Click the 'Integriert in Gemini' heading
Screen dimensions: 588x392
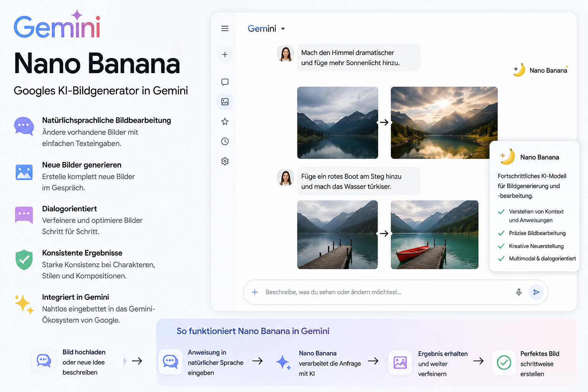click(75, 297)
